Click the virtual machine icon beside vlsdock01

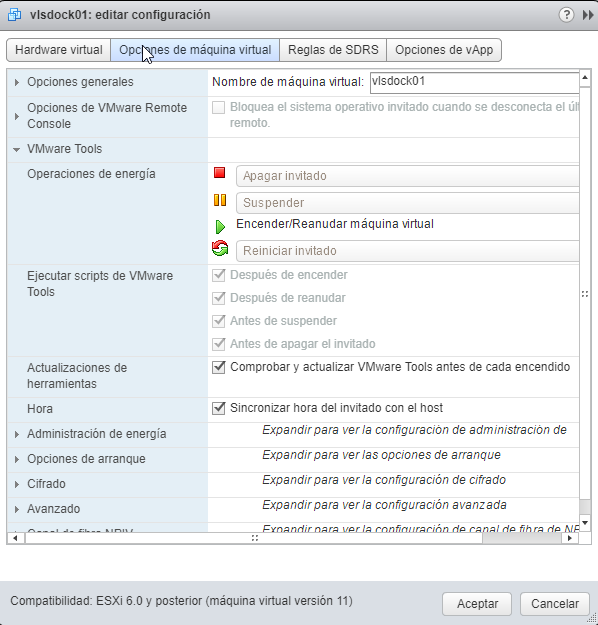tap(15, 15)
